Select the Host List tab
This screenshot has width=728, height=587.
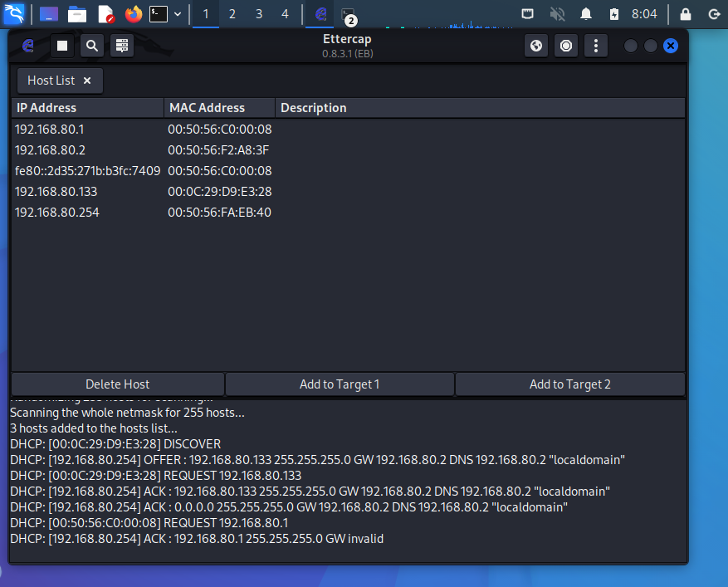[60, 81]
